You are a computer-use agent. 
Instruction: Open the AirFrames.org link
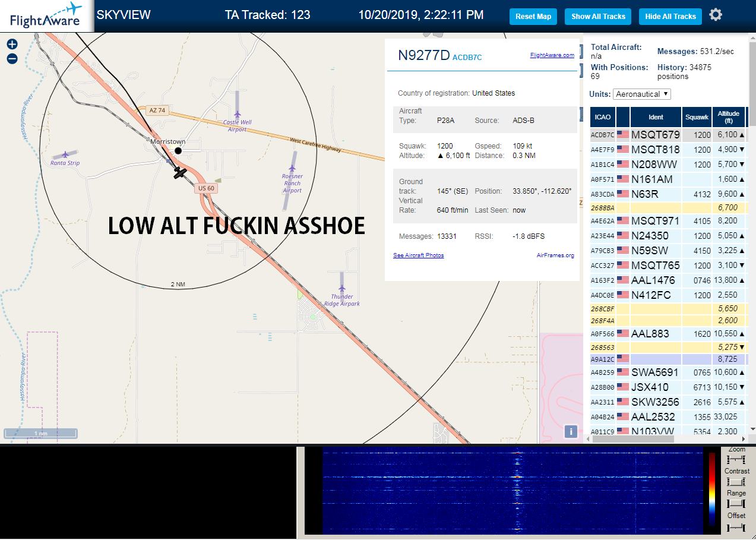point(555,255)
